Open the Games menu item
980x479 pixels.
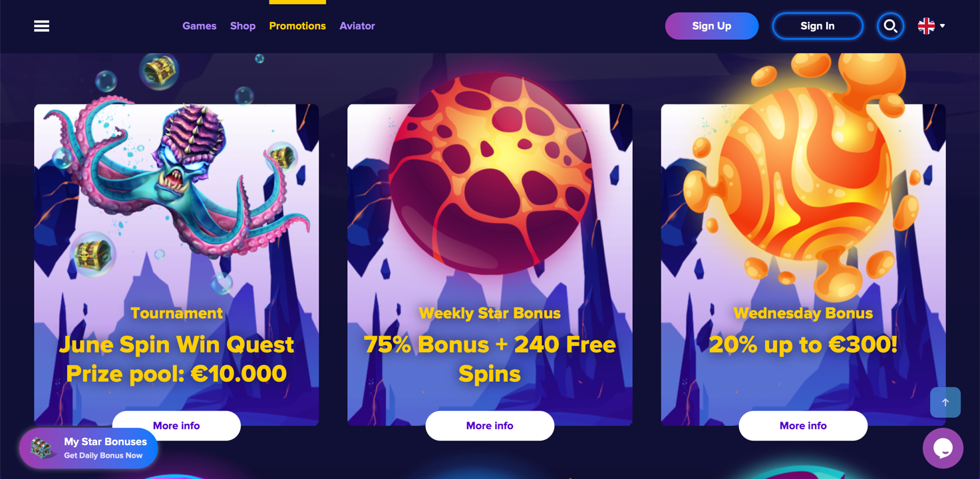[200, 26]
